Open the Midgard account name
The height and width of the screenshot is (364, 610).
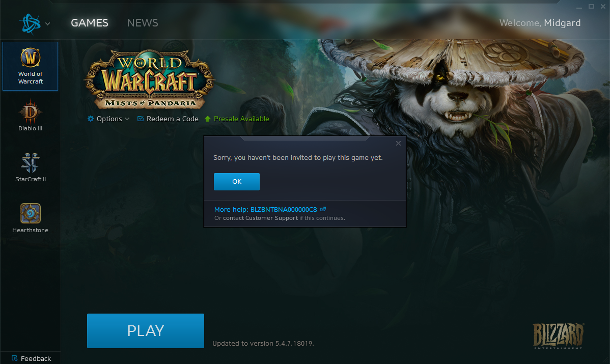pyautogui.click(x=562, y=23)
